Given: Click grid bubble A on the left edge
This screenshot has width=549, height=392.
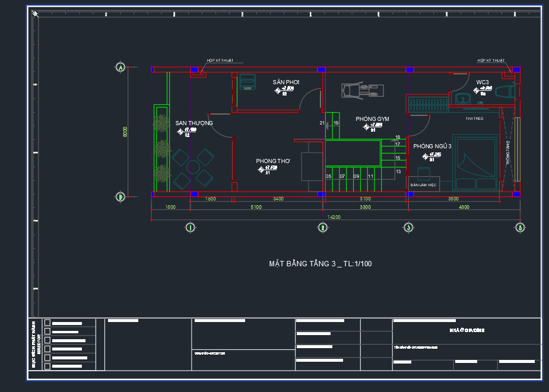Looking at the screenshot, I should 120,68.
